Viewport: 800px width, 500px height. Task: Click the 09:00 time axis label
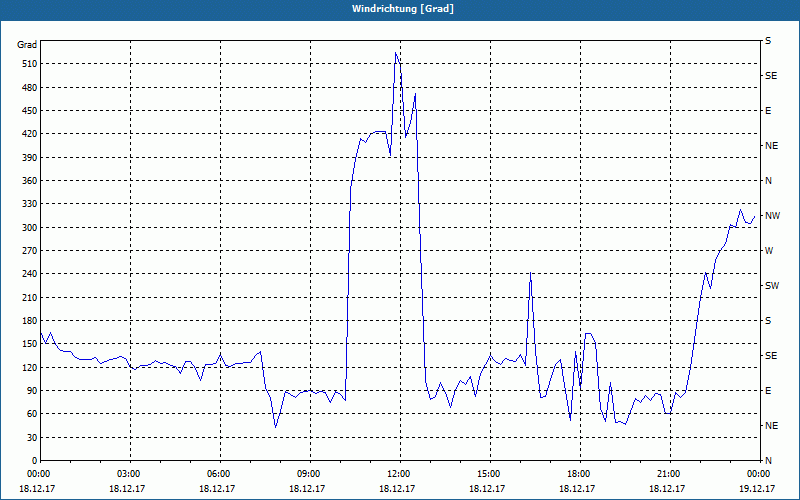[x=310, y=473]
